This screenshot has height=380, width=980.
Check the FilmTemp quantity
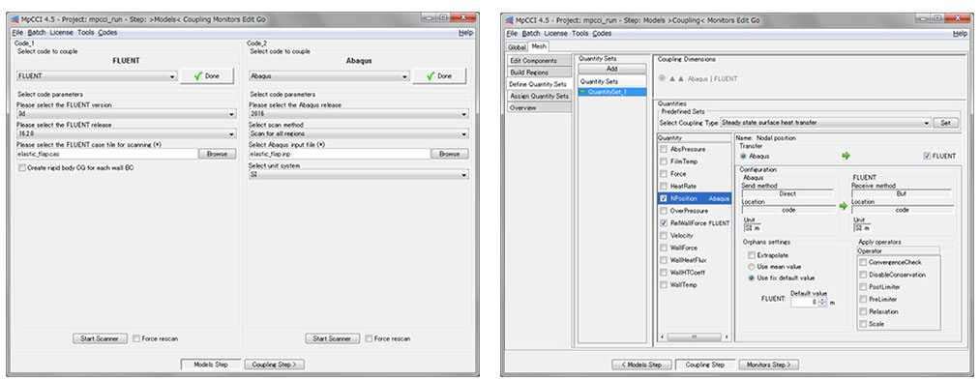663,161
